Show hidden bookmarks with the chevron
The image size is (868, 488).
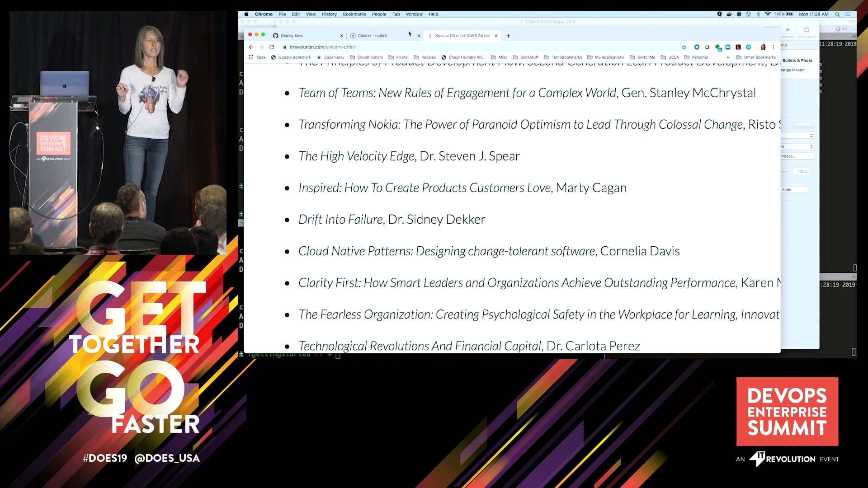(728, 57)
